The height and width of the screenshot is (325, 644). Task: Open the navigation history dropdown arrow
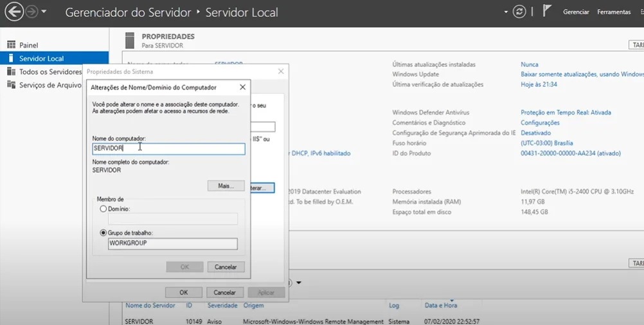click(x=44, y=12)
